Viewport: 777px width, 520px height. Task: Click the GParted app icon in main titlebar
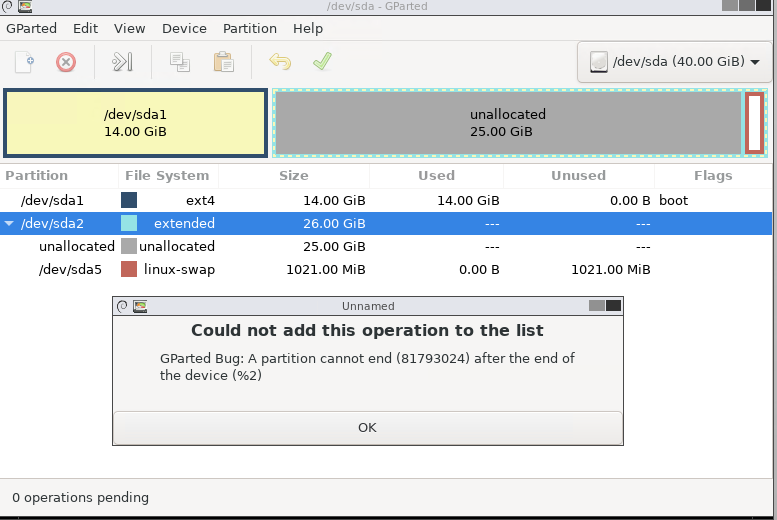coord(25,6)
